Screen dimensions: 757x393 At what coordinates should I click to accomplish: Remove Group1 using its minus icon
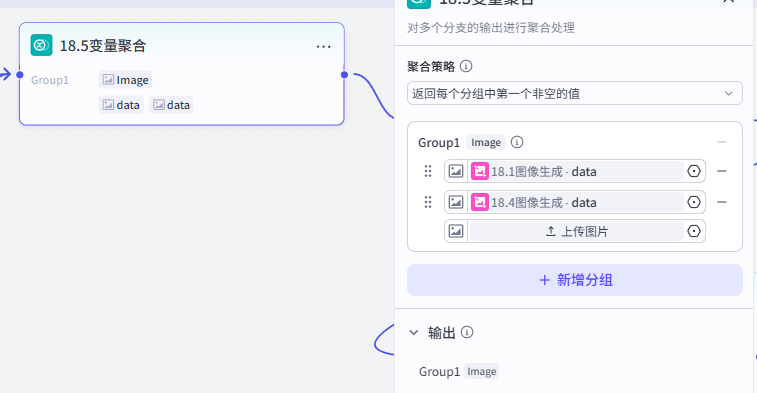[x=722, y=142]
